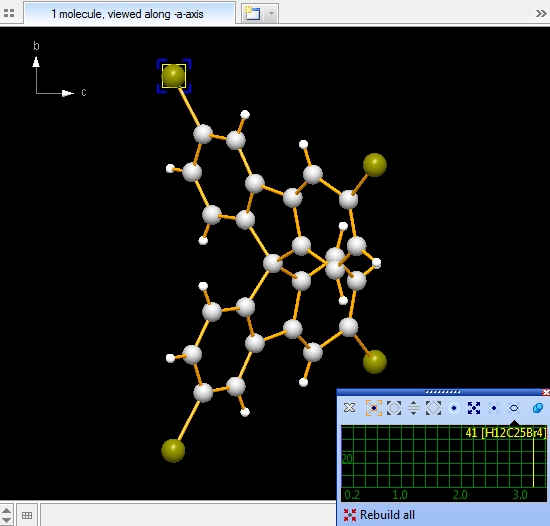Image resolution: width=550 pixels, height=526 pixels.
Task: Click the X clear icon in fragment panel
Action: tap(349, 408)
